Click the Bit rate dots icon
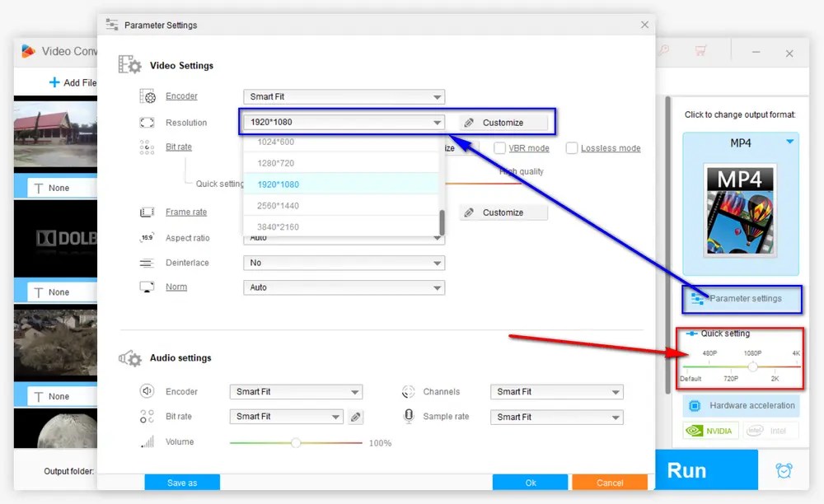824x504 pixels. click(x=147, y=147)
